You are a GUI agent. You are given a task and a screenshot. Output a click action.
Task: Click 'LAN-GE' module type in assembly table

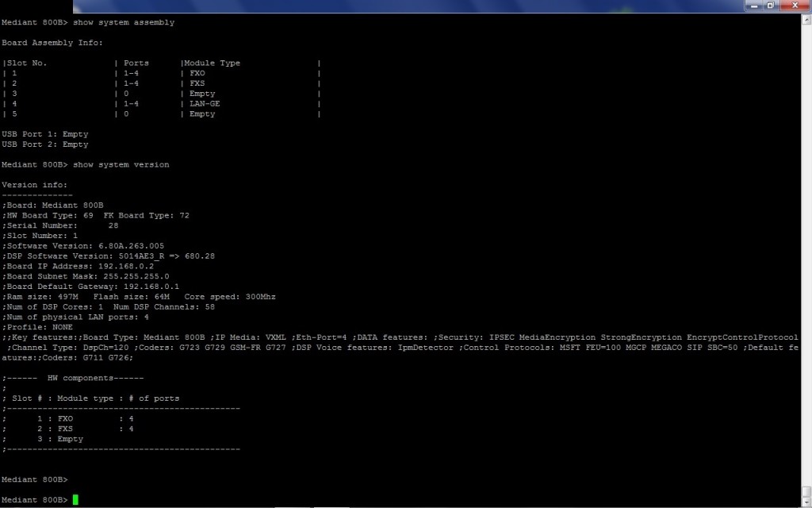click(x=205, y=104)
